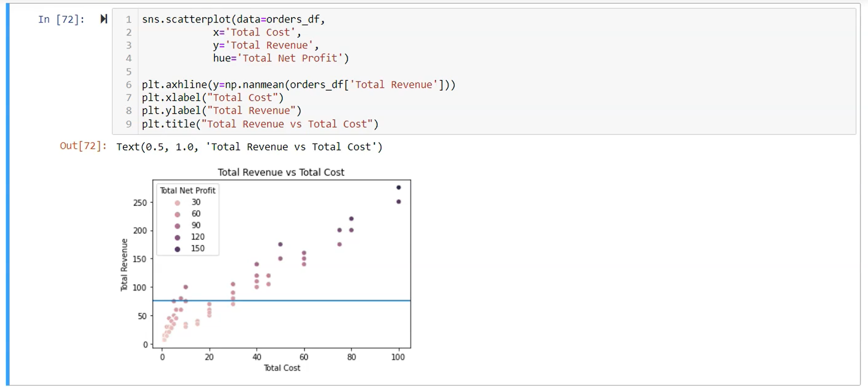Click the empty line number 5
The height and width of the screenshot is (390, 868).
[x=129, y=72]
